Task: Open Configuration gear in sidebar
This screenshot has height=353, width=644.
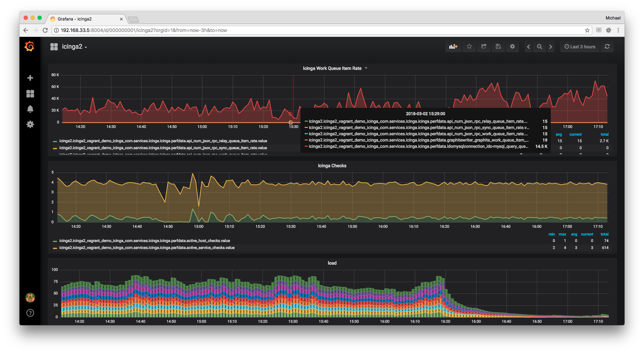Action: pos(30,125)
